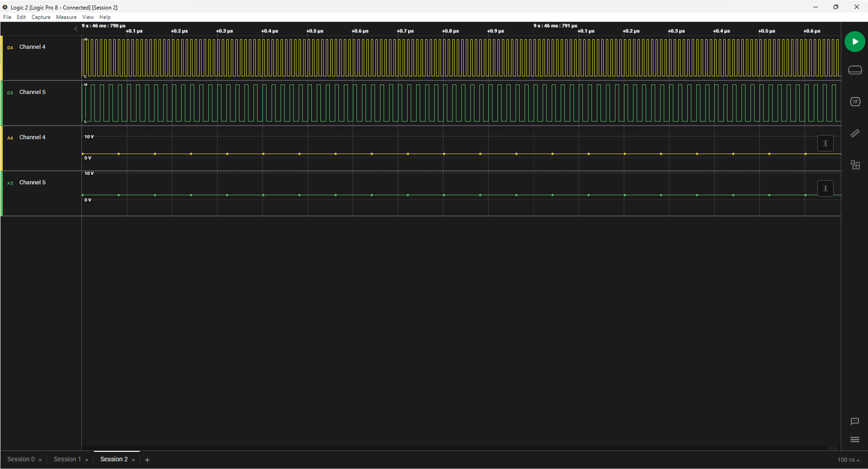Switch to the Session 1 tab
868x469 pixels.
click(67, 459)
